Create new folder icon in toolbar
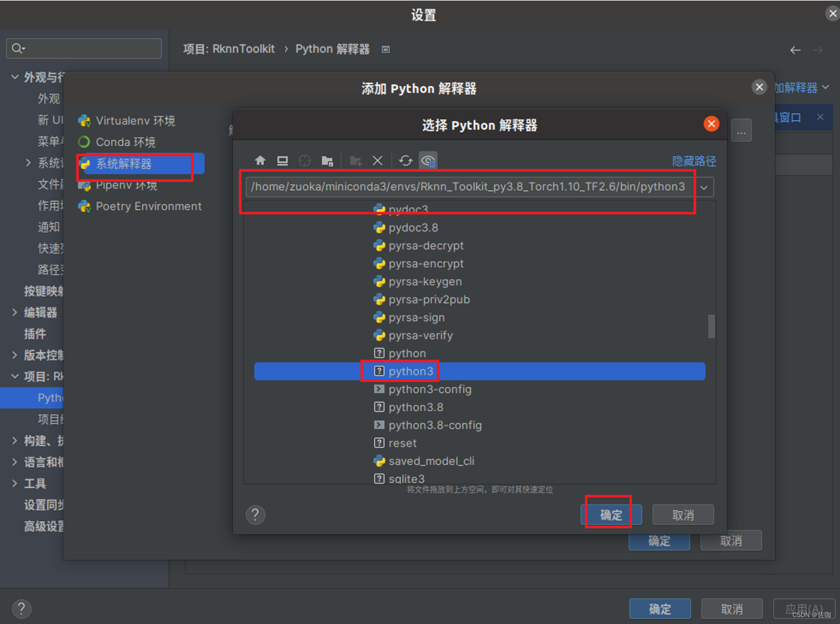840x624 pixels. point(356,161)
